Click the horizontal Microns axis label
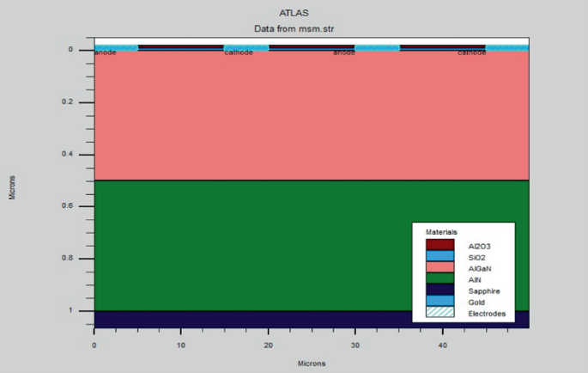 tap(312, 364)
